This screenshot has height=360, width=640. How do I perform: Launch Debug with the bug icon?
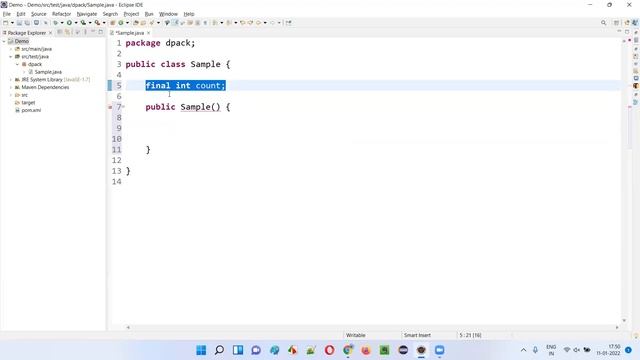(x=56, y=23)
